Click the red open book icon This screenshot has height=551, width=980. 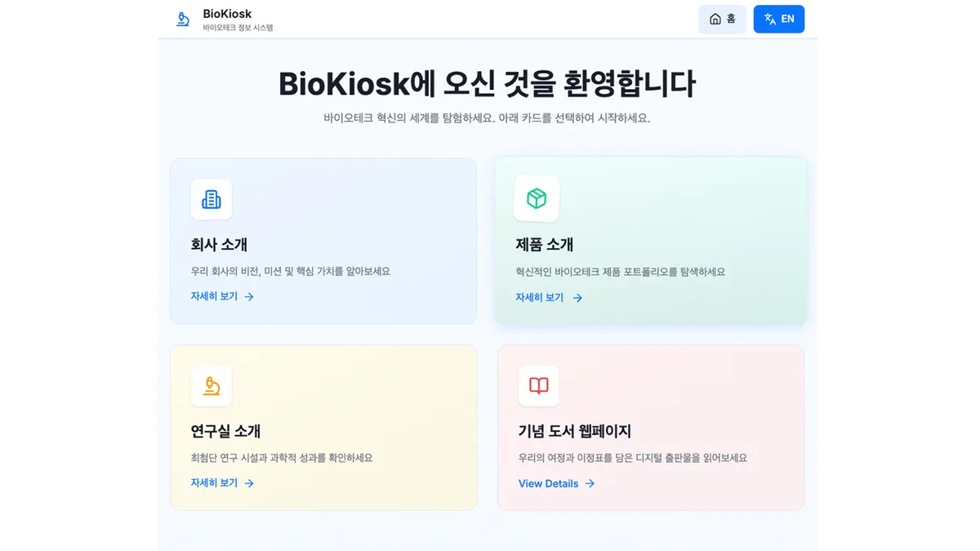point(538,385)
